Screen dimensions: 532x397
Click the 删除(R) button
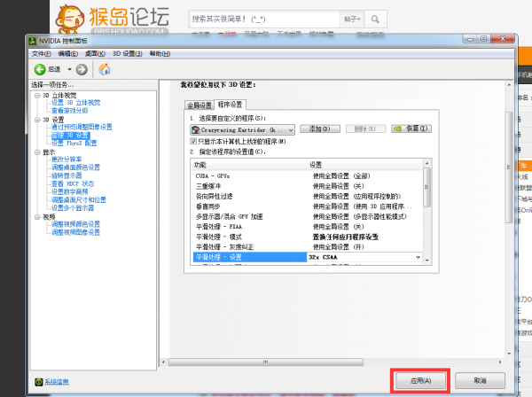pyautogui.click(x=365, y=128)
